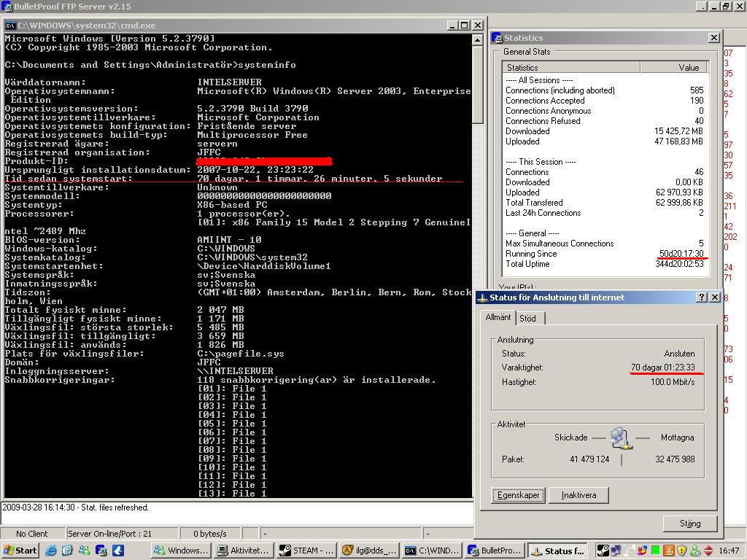Click the green square tray icon

[656, 551]
